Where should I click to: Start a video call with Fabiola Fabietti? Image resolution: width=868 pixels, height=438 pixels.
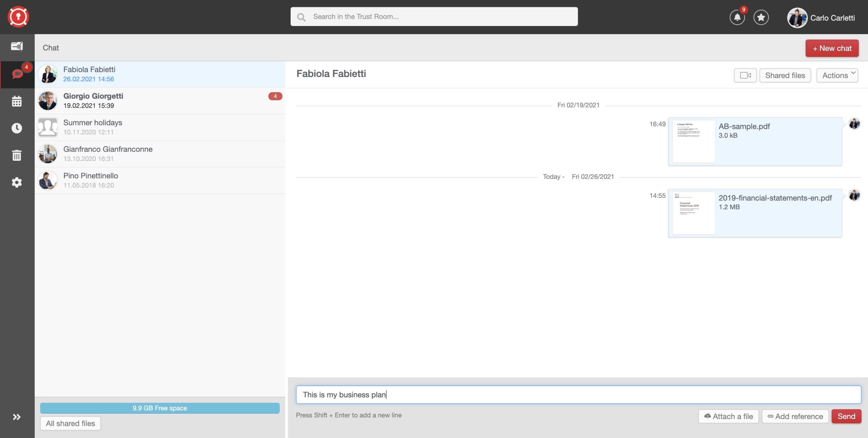tap(745, 75)
